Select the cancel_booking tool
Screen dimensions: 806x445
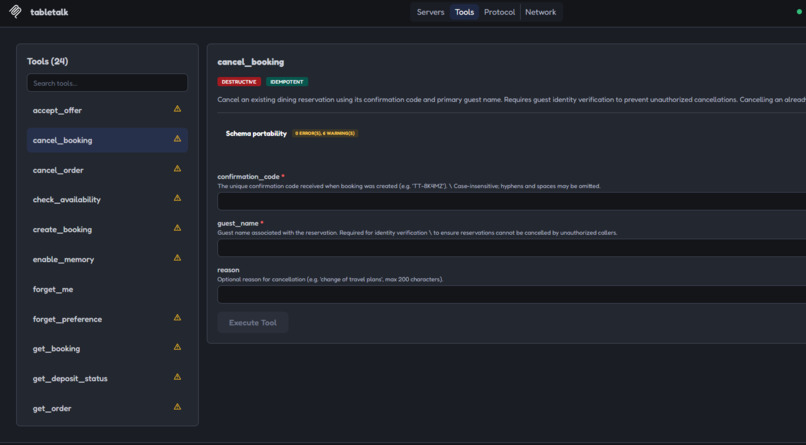point(107,140)
